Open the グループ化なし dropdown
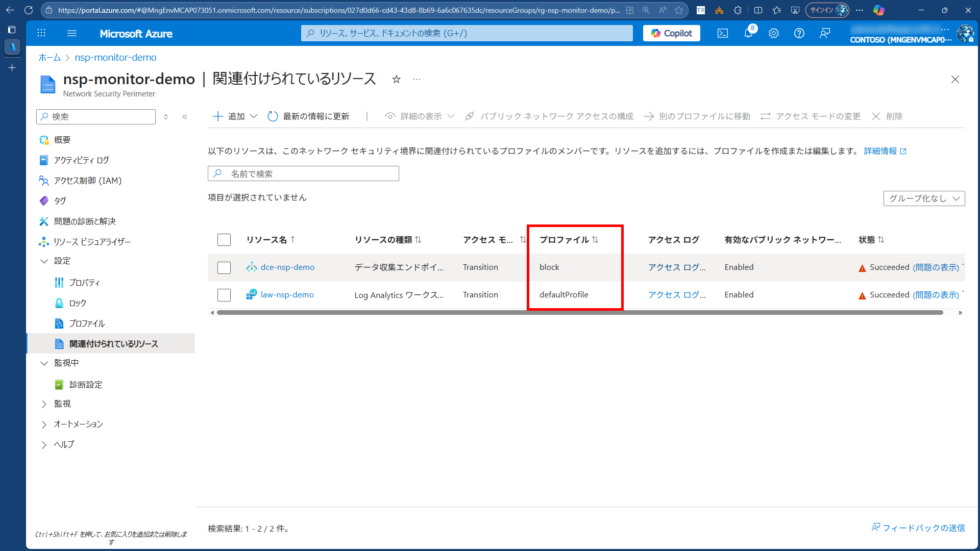980x551 pixels. 924,198
